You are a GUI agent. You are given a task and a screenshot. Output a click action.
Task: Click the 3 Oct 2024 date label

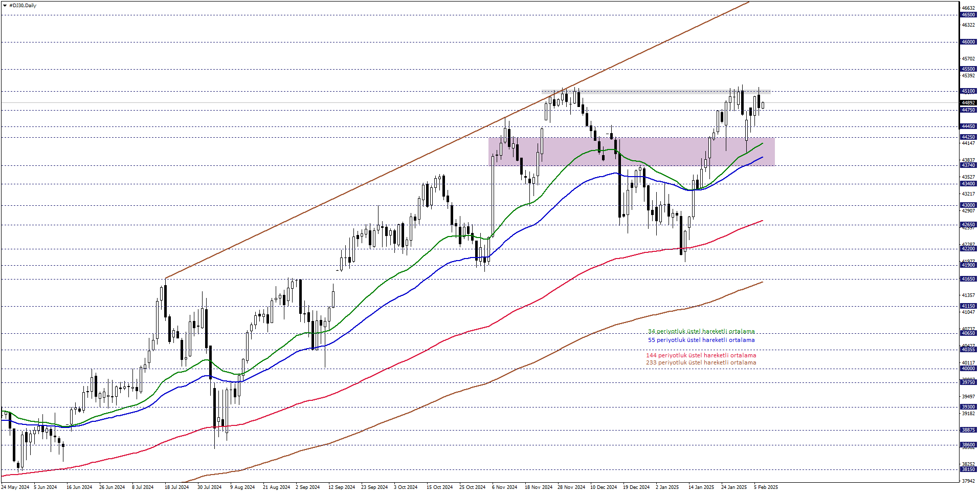coord(406,487)
